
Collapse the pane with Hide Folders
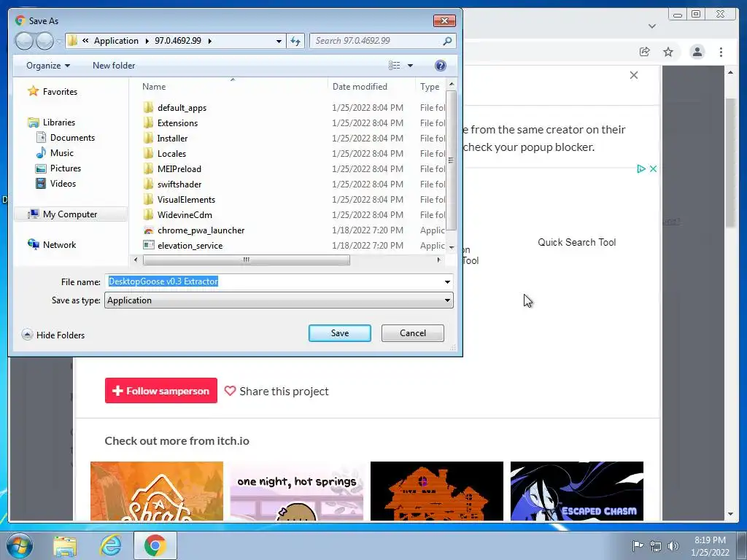coord(53,335)
